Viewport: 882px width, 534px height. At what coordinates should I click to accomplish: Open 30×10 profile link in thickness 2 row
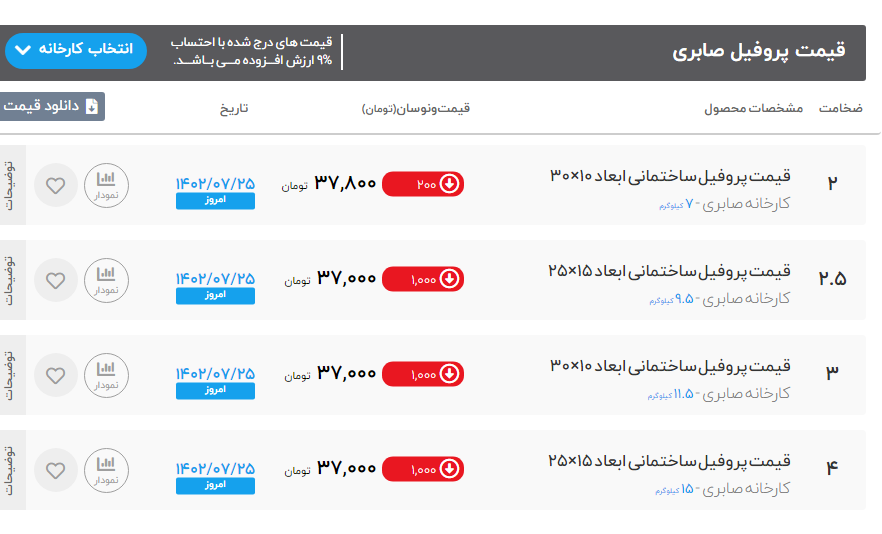670,176
